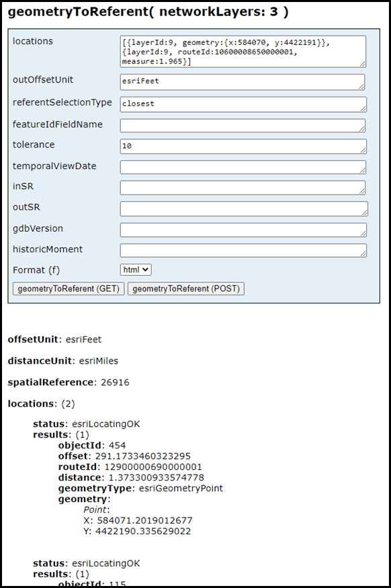Click the inSR text field

tap(243, 188)
